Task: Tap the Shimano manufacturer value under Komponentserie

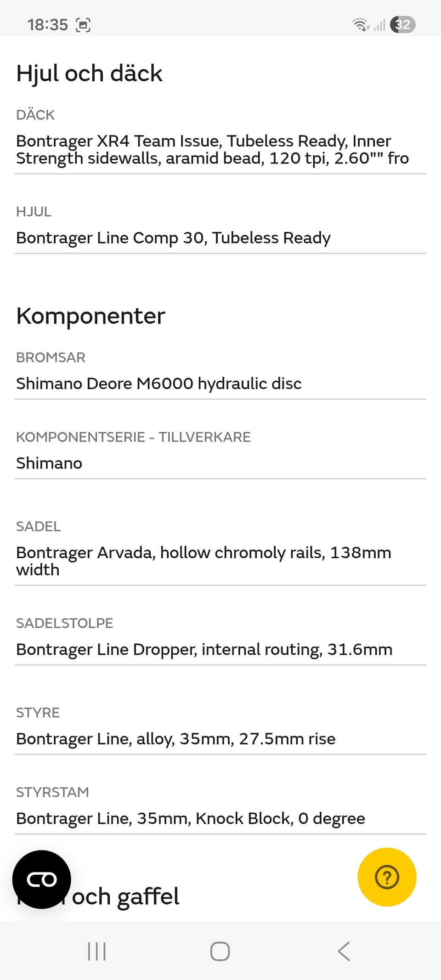Action: click(49, 463)
